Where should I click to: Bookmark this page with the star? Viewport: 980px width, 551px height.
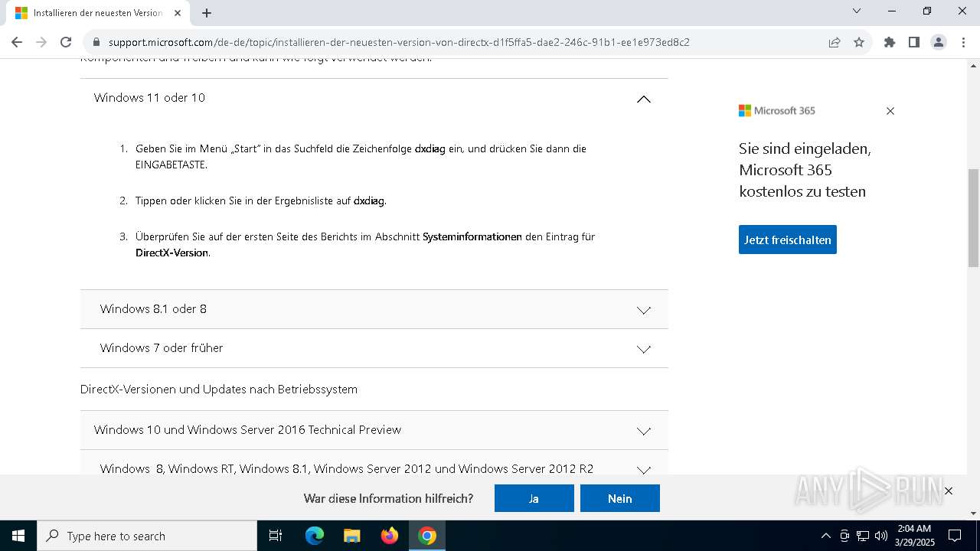[x=859, y=42]
